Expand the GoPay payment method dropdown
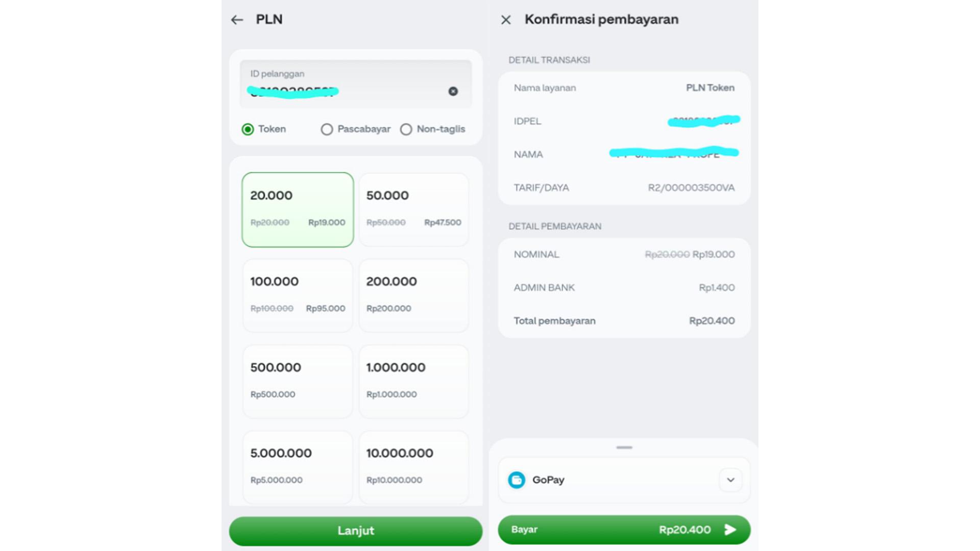This screenshot has width=980, height=551. coord(730,480)
